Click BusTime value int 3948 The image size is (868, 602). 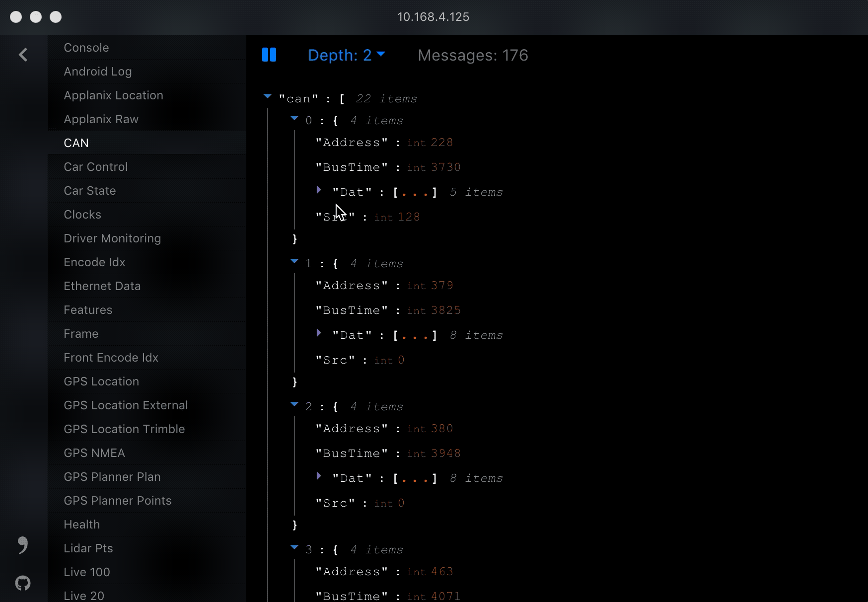click(434, 453)
